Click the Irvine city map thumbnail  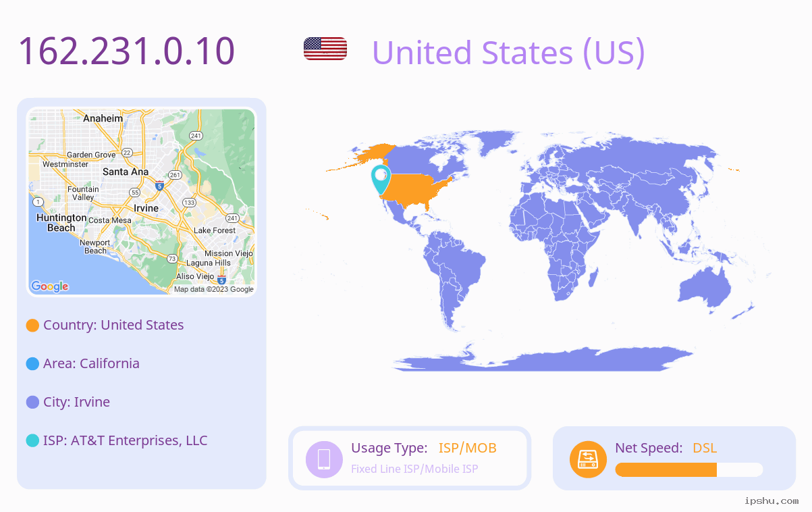142,202
